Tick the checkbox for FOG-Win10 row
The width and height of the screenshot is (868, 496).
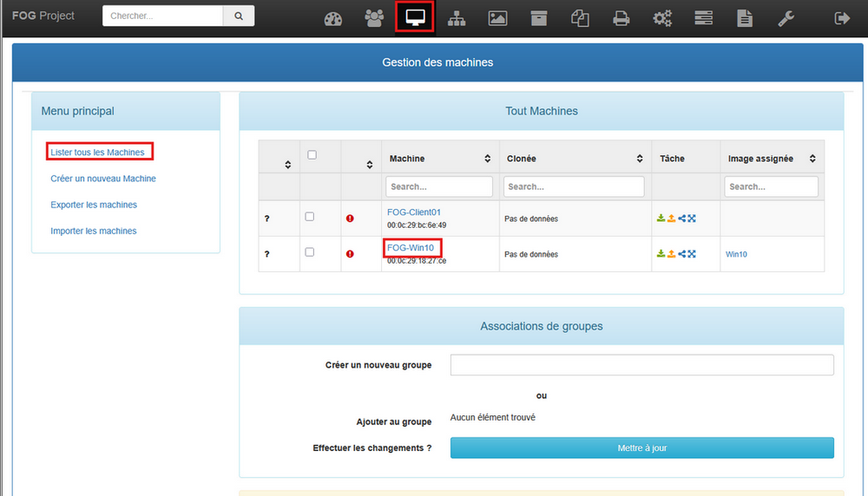(310, 252)
